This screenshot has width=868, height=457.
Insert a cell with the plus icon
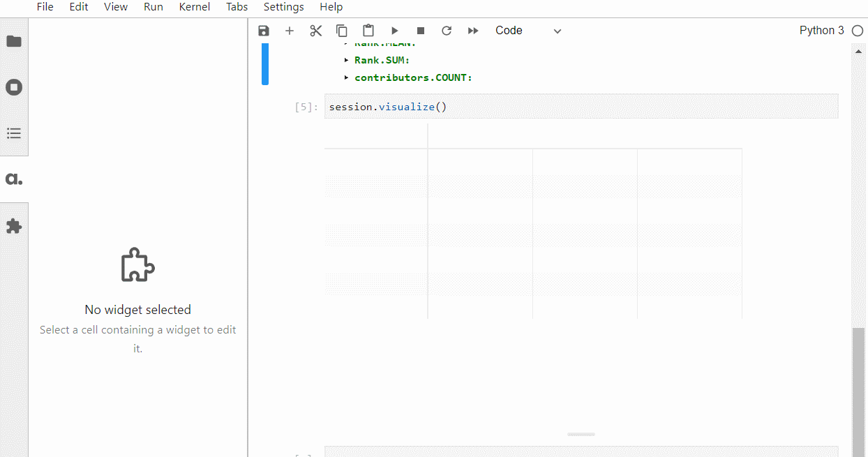pyautogui.click(x=290, y=31)
